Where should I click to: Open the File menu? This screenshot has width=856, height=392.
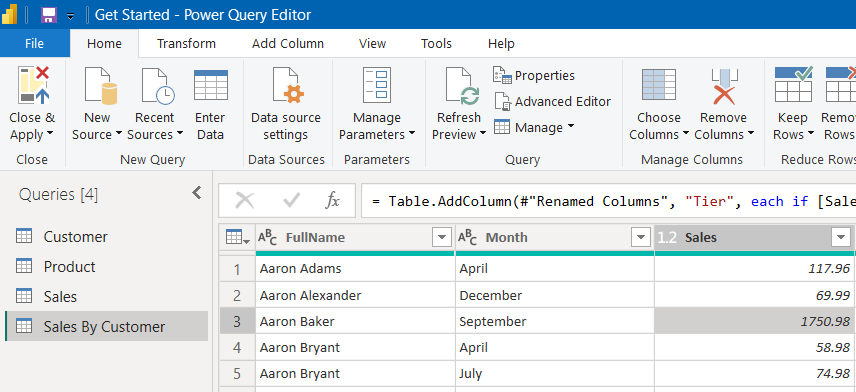pyautogui.click(x=34, y=44)
